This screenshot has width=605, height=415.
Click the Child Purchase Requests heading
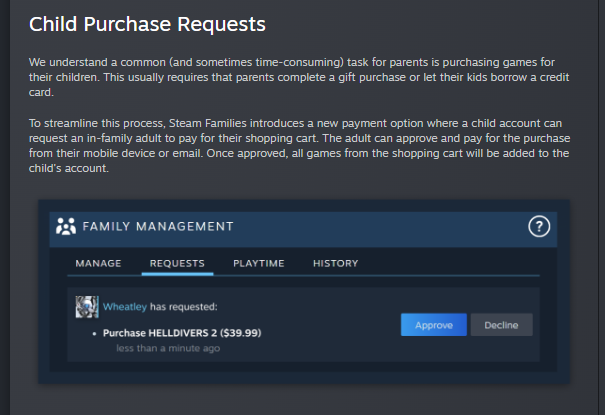[147, 24]
